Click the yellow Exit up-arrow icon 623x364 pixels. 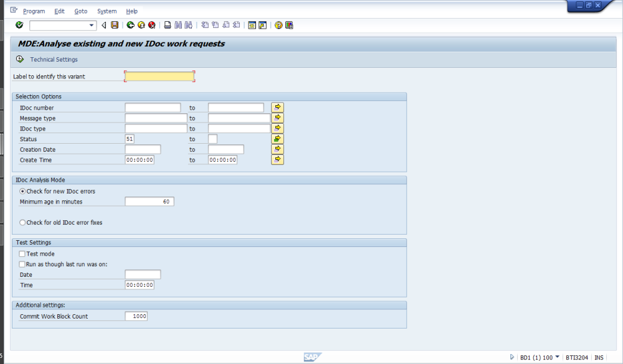[x=141, y=25]
